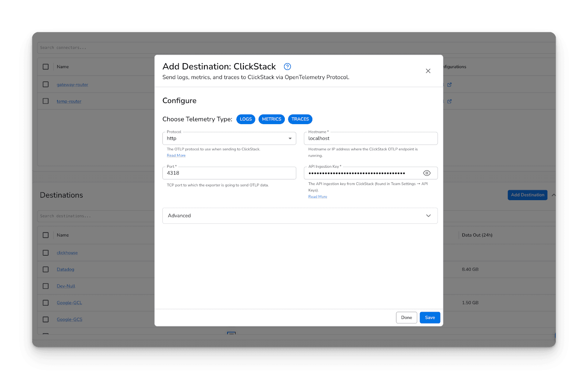Toggle the METRICS telemetry type chip

coord(271,119)
